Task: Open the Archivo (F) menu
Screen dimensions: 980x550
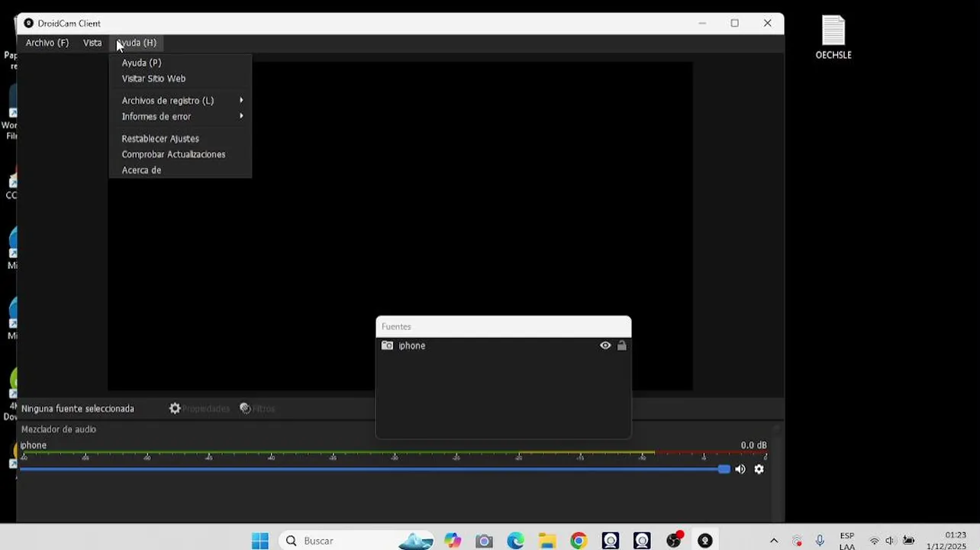Action: pyautogui.click(x=47, y=43)
